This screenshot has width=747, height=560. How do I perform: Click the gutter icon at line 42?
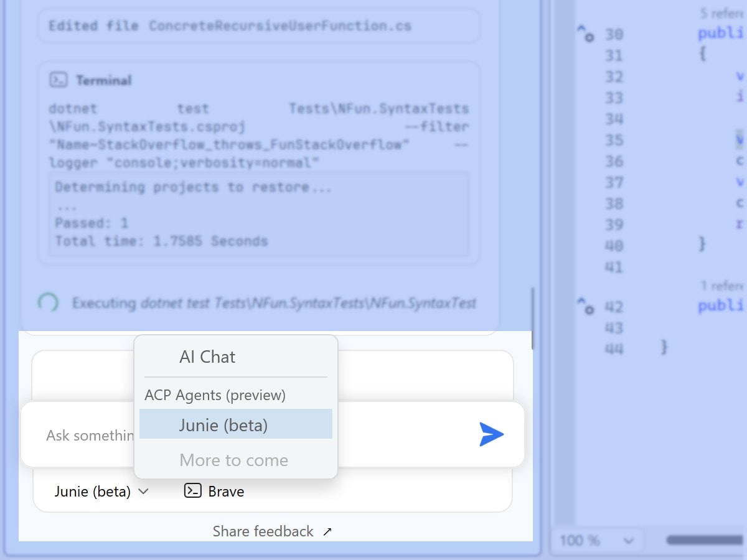coord(585,306)
